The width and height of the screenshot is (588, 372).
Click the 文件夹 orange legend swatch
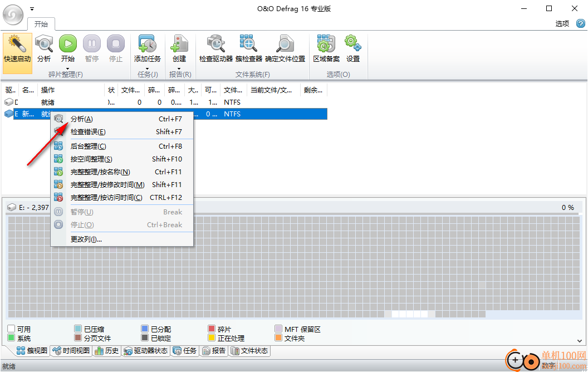[278, 338]
